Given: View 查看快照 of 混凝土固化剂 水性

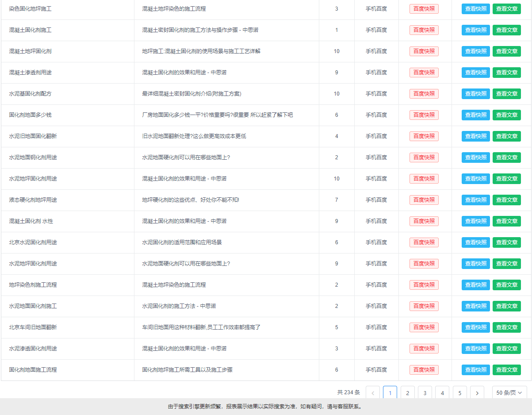Looking at the screenshot, I should point(476,221).
